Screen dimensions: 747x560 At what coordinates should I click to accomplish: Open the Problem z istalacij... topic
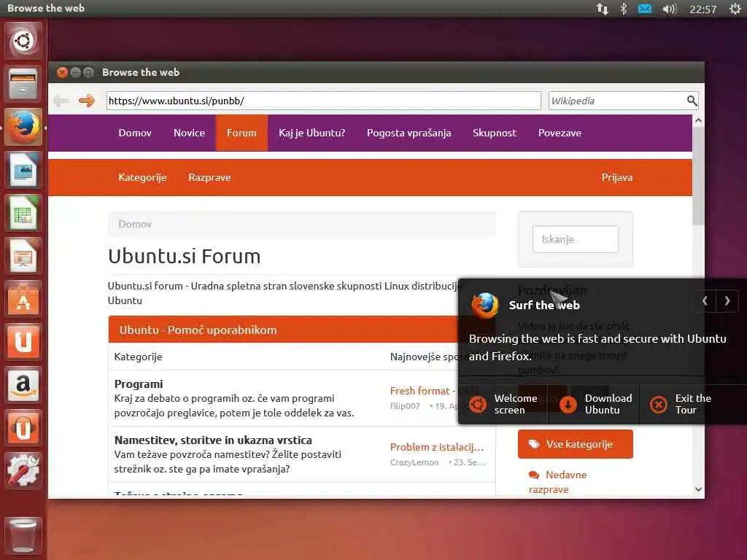pyautogui.click(x=437, y=447)
